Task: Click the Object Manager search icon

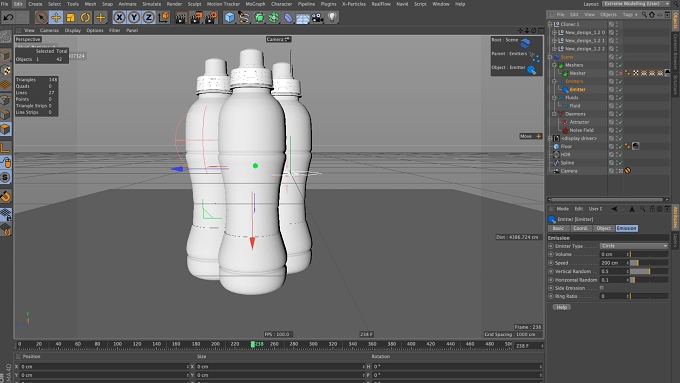Action: [644, 15]
